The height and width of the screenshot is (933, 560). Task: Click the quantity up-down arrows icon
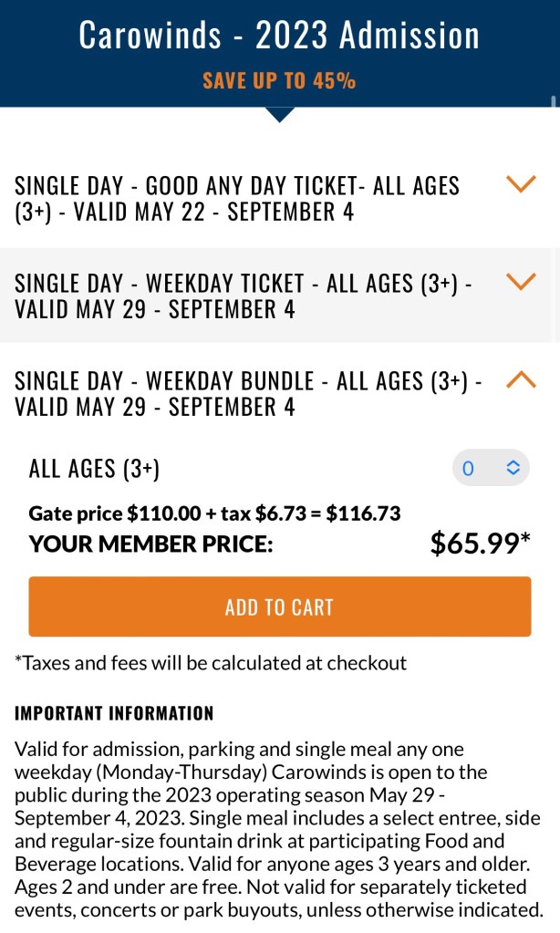pyautogui.click(x=513, y=469)
